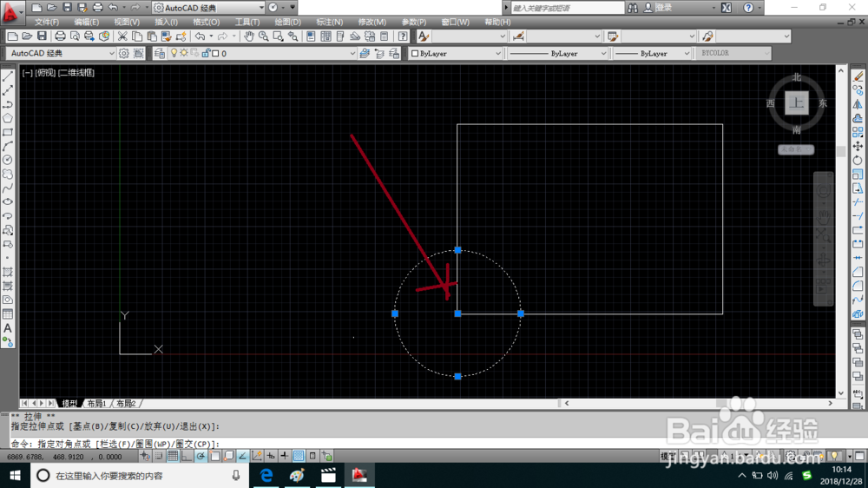The width and height of the screenshot is (868, 488).
Task: Click the Help question-mark icon in standard toolbar
Action: [x=403, y=36]
